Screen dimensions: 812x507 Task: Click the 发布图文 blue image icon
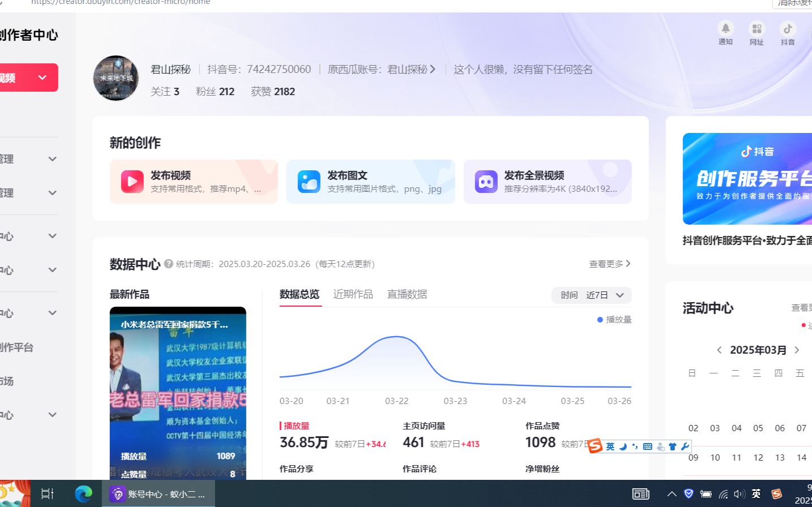(309, 182)
